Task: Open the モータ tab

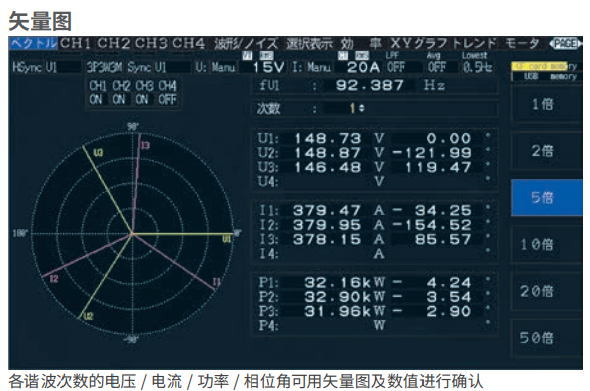Action: [522, 44]
